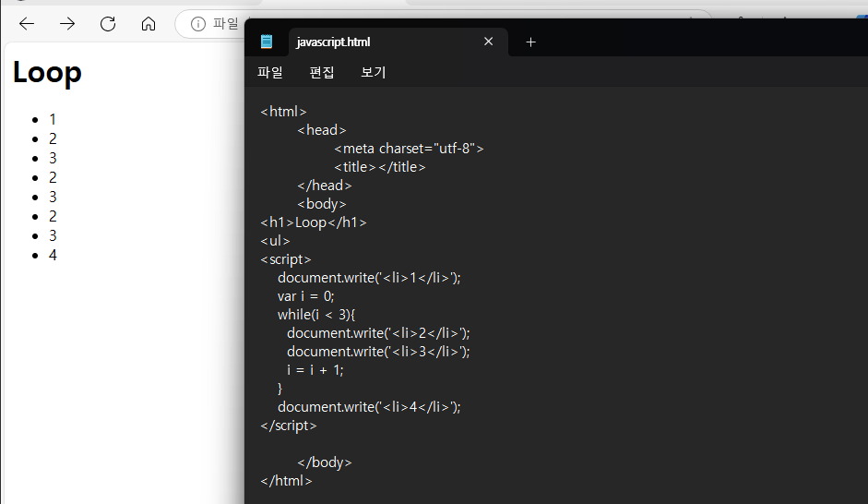Screen dimensions: 868x504
Task: Click the </script> closing tag line
Action: [289, 426]
